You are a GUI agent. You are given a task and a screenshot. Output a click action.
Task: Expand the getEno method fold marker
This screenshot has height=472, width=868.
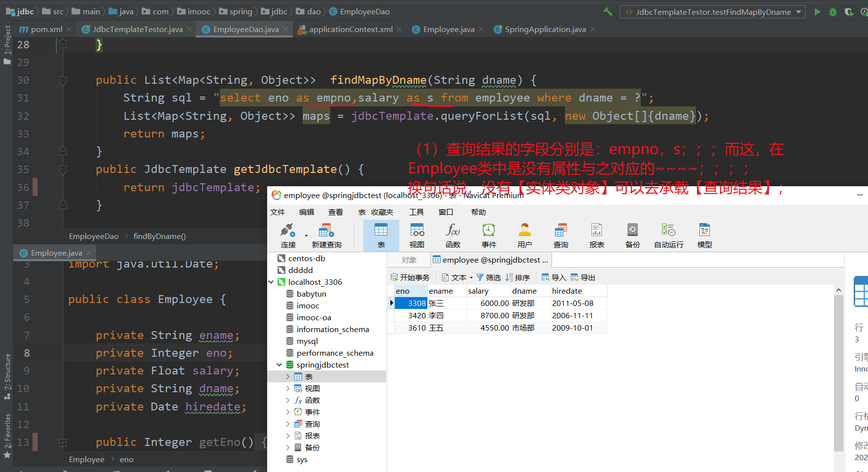coord(63,442)
